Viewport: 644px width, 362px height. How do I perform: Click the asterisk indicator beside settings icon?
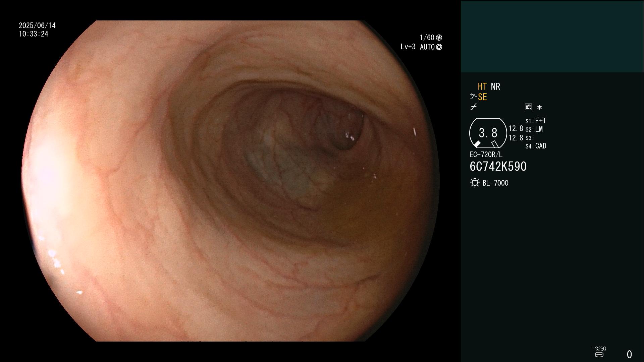pos(539,108)
